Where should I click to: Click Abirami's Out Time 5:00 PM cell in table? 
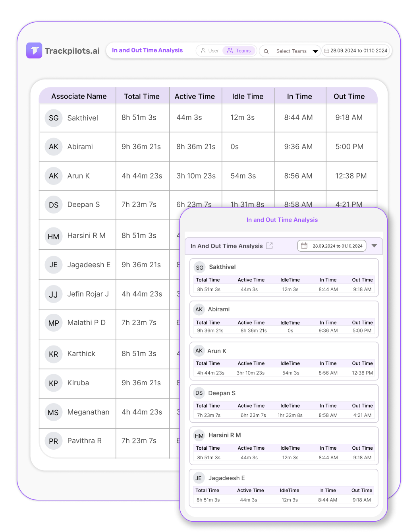coord(349,146)
